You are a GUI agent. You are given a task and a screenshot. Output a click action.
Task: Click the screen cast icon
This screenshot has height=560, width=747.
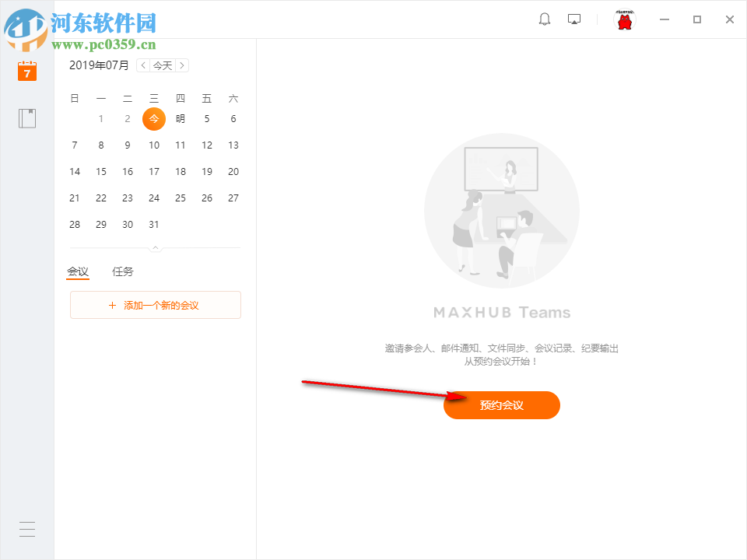tap(573, 19)
